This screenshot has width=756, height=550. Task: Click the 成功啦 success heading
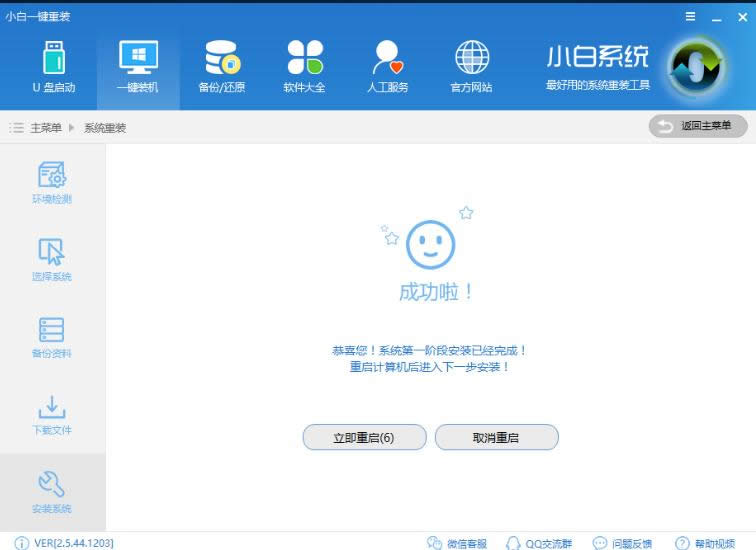(436, 292)
